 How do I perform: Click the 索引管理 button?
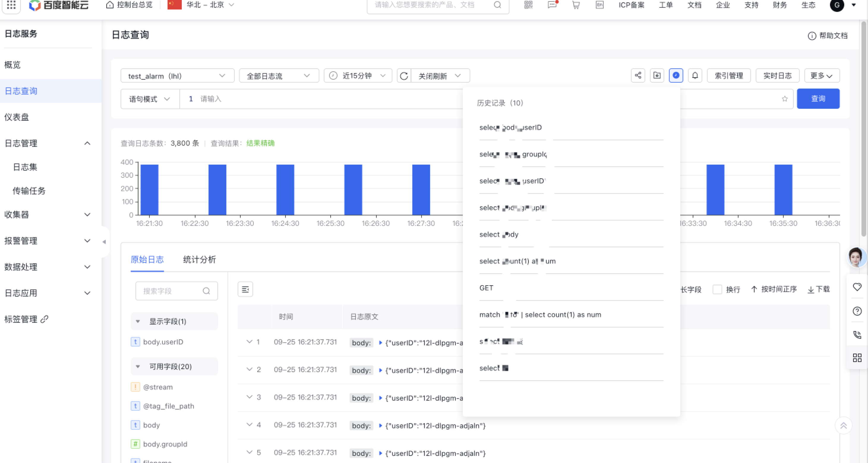click(728, 76)
